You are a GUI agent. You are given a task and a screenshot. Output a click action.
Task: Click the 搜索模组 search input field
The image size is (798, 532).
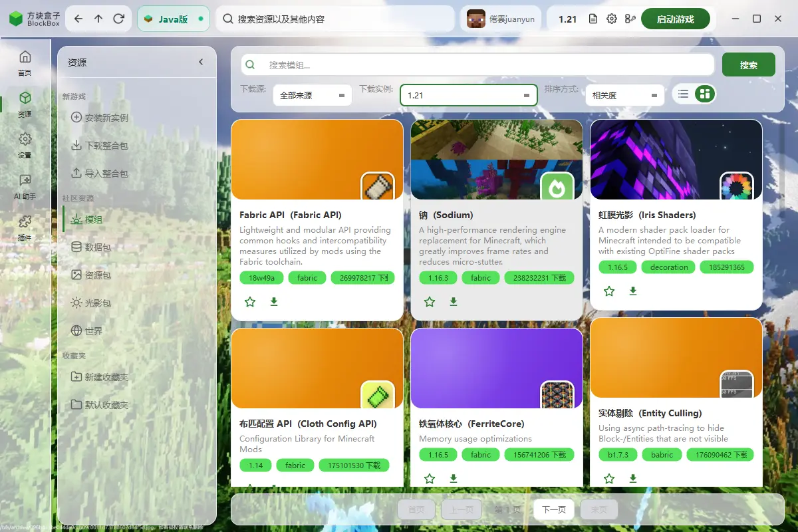coord(477,65)
